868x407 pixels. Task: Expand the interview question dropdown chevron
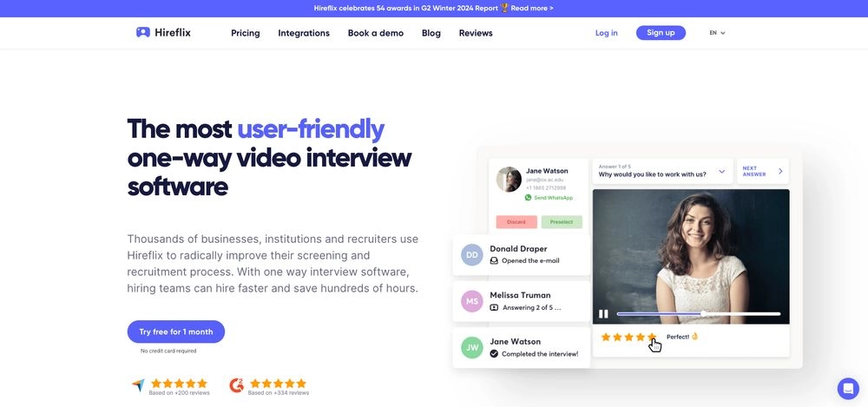pyautogui.click(x=722, y=172)
